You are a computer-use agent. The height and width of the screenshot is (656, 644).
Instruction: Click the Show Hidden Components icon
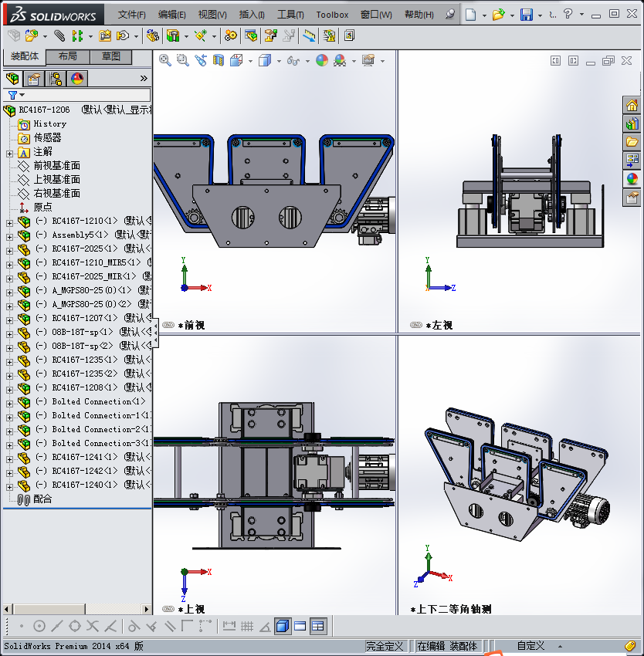pyautogui.click(x=152, y=36)
